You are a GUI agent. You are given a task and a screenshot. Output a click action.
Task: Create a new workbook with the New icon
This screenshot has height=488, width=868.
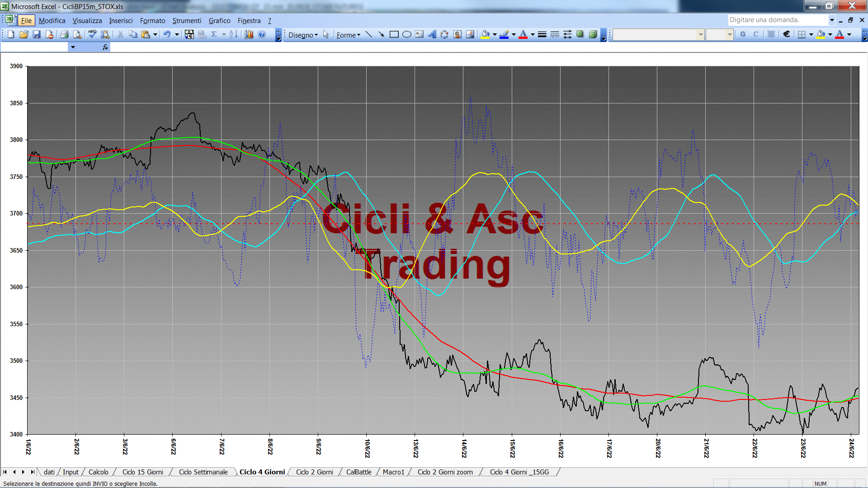pyautogui.click(x=11, y=35)
